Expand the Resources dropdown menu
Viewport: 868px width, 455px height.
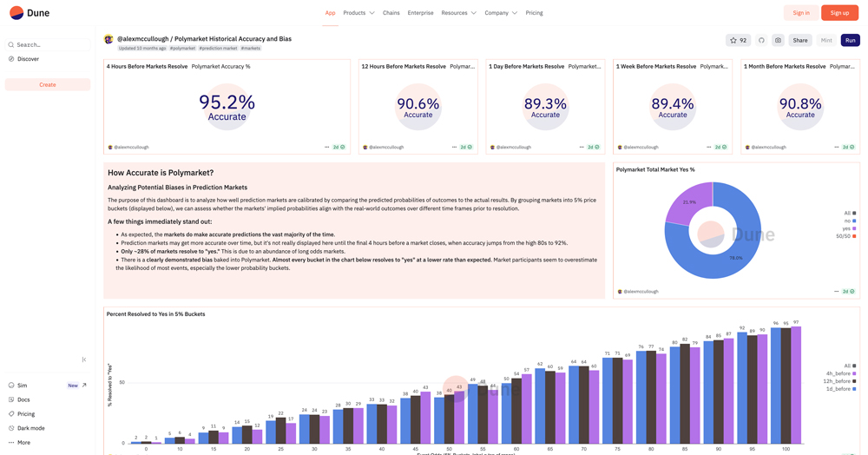[458, 13]
